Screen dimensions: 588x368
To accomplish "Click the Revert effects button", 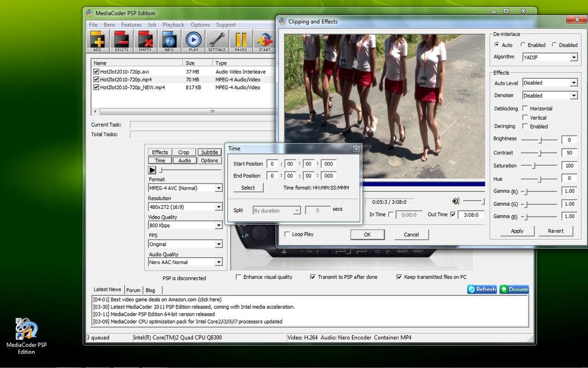I will [x=556, y=231].
